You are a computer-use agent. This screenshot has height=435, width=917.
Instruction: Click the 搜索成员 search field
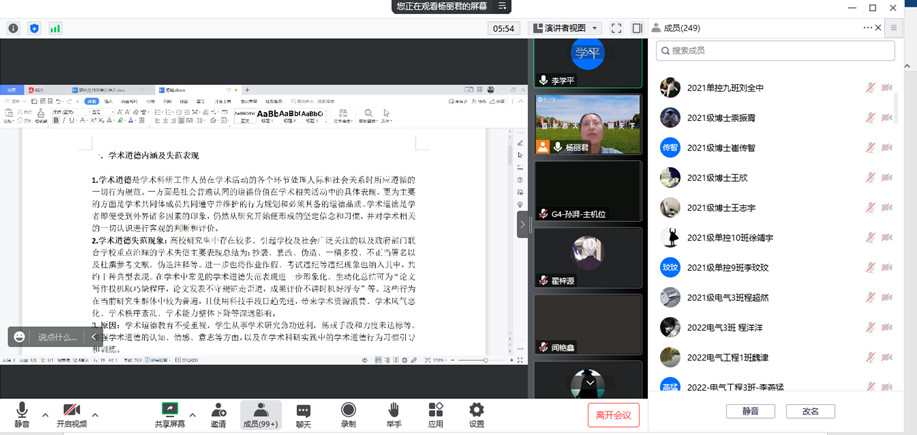[775, 51]
